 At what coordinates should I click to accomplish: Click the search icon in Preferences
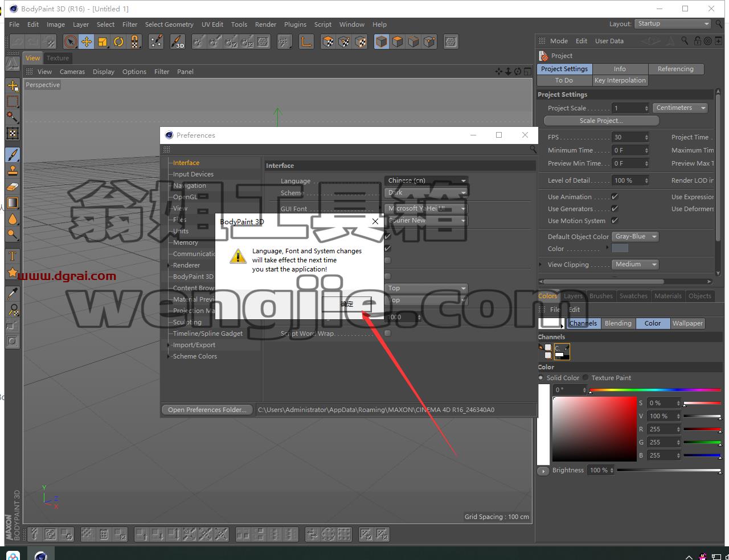(x=533, y=149)
